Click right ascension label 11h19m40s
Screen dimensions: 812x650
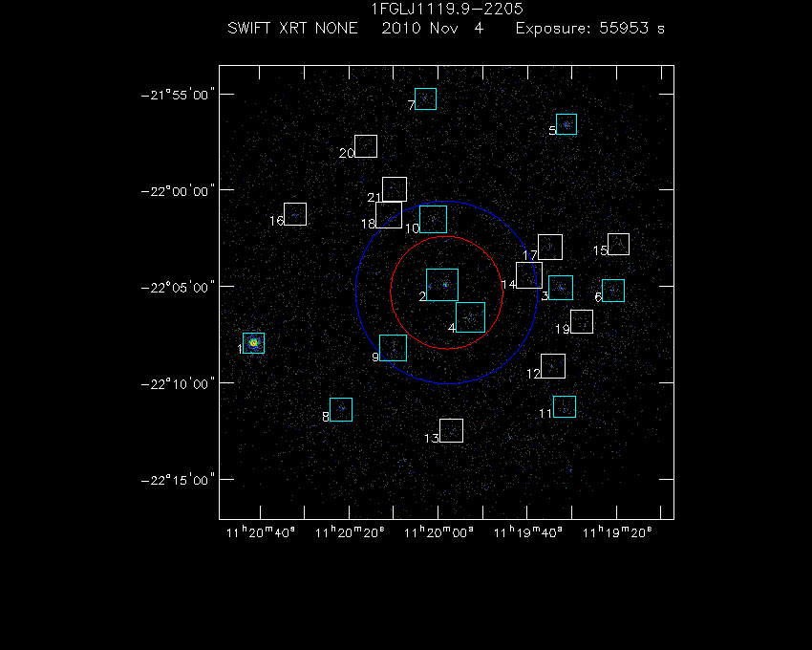pos(527,532)
